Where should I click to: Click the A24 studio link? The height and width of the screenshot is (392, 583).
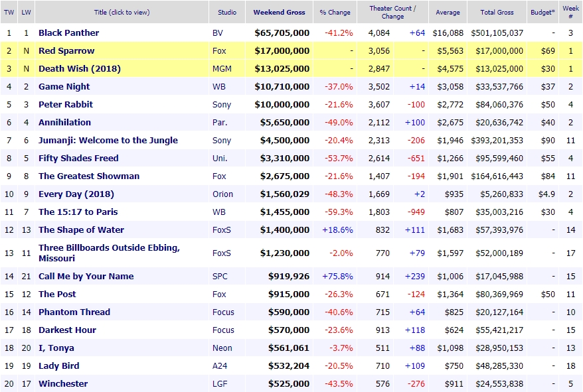coord(219,365)
